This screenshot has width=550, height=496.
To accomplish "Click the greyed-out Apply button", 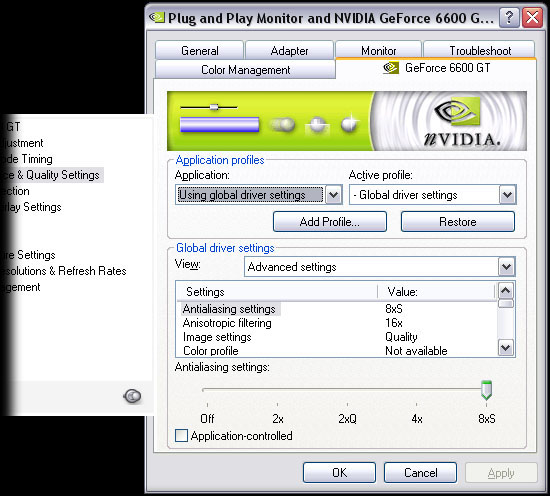I will coord(501,473).
